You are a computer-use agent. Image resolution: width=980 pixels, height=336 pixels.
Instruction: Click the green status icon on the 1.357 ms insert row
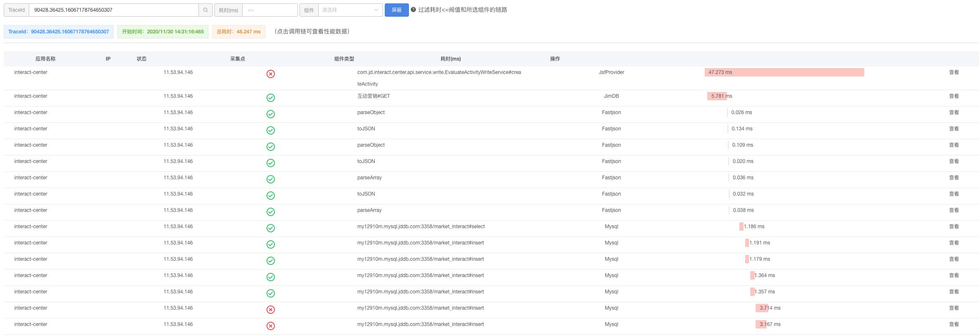coord(271,293)
